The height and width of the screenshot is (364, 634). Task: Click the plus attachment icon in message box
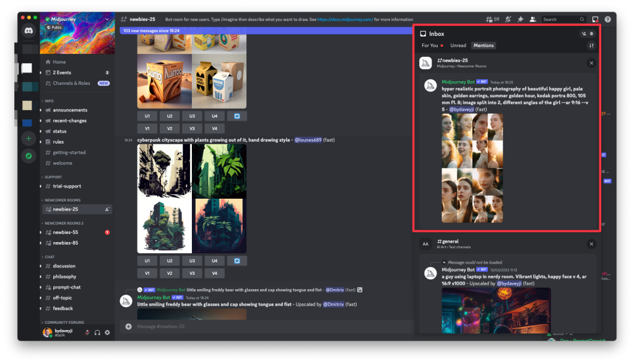[x=129, y=326]
